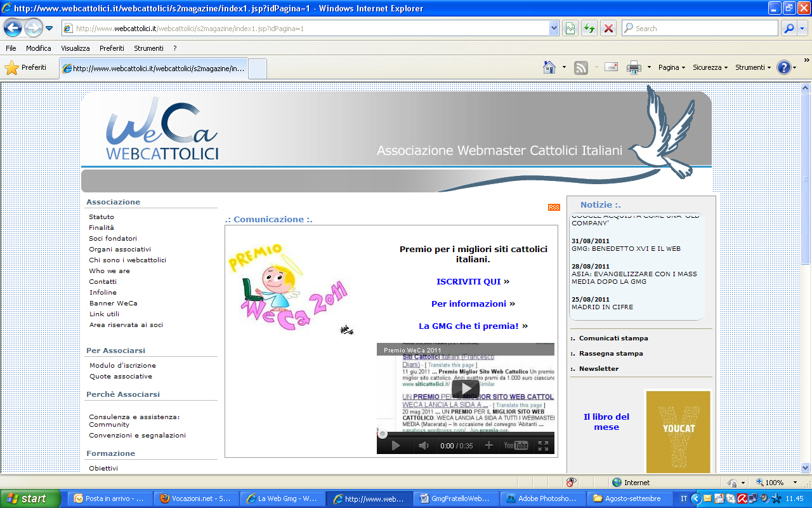Click the Internet security zone globe icon
The width and height of the screenshot is (812, 508).
(617, 483)
